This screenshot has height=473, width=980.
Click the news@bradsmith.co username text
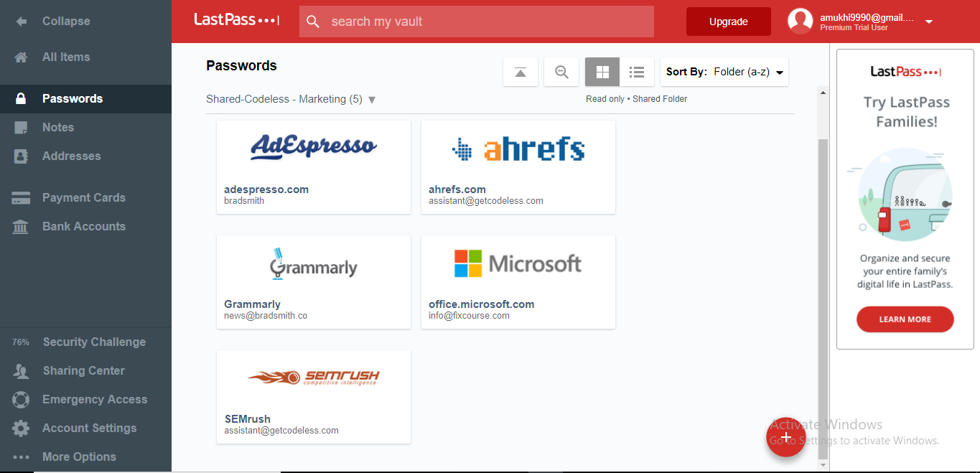point(266,316)
